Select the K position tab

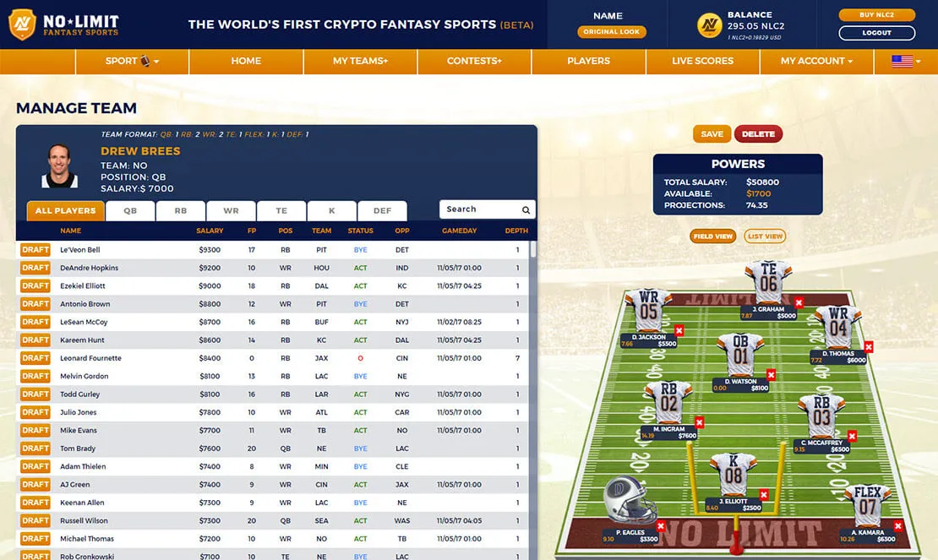pos(332,211)
